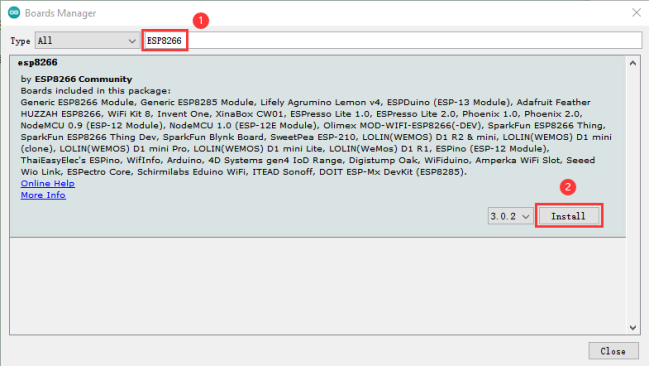Click the 'Boards included in this package:' text

(96, 91)
